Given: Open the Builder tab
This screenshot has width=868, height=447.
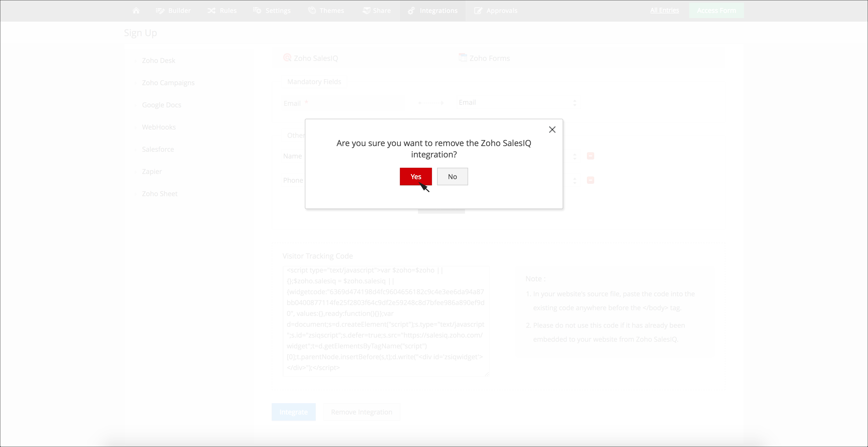Looking at the screenshot, I should point(173,10).
